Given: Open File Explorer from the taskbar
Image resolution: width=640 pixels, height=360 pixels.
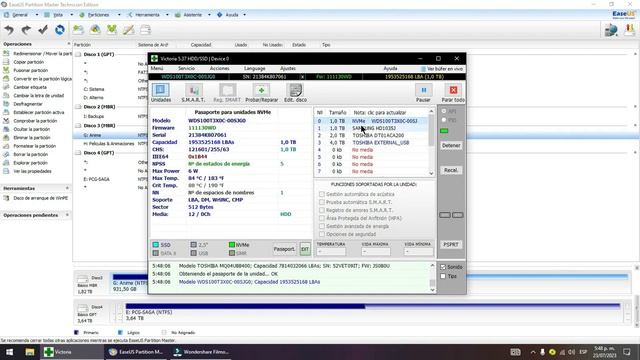Looking at the screenshot, I should 30,352.
